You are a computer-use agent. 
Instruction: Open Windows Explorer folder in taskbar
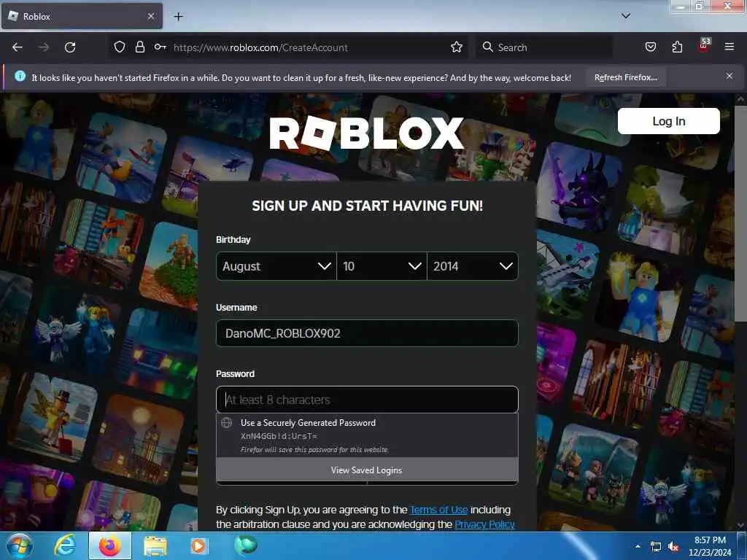coord(155,545)
